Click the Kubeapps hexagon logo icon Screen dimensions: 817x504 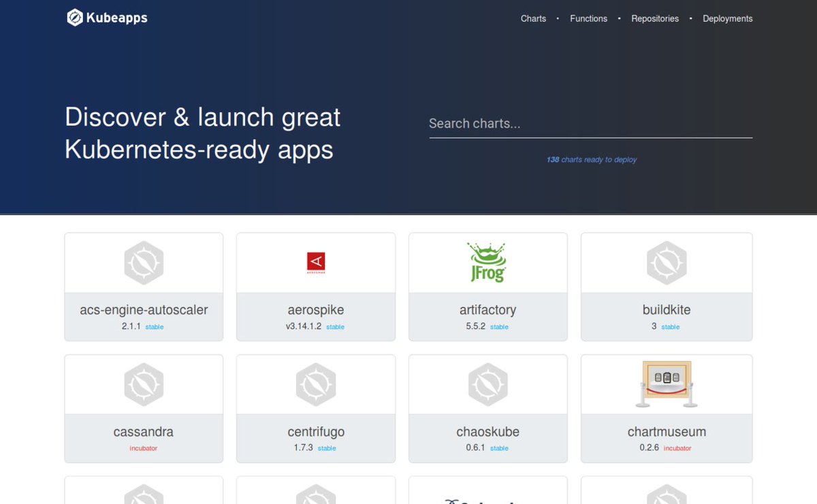(75, 18)
